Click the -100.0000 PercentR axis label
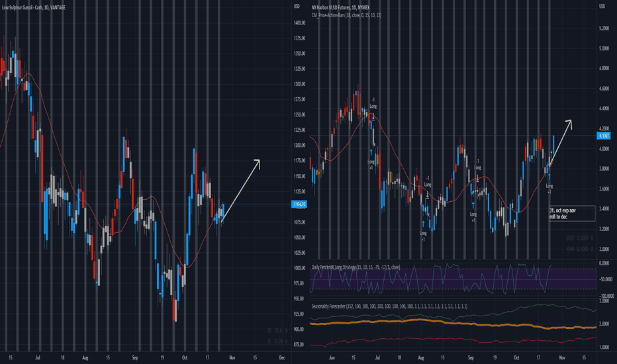 [x=605, y=296]
